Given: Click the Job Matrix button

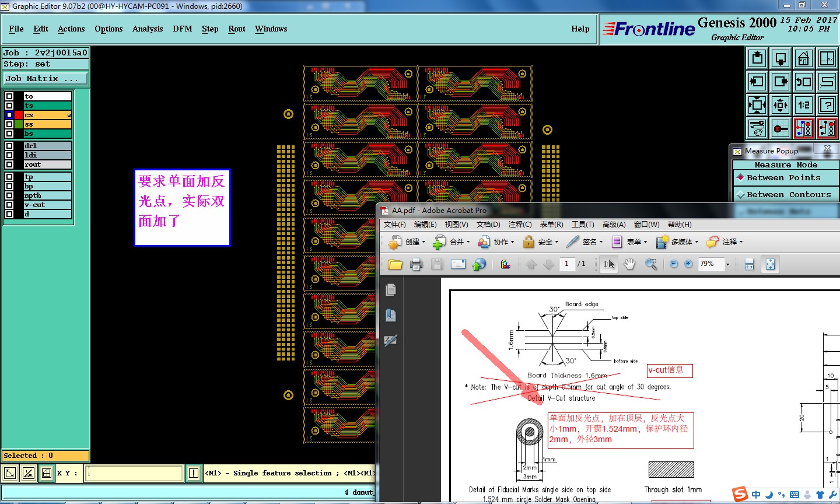Looking at the screenshot, I should click(x=45, y=78).
